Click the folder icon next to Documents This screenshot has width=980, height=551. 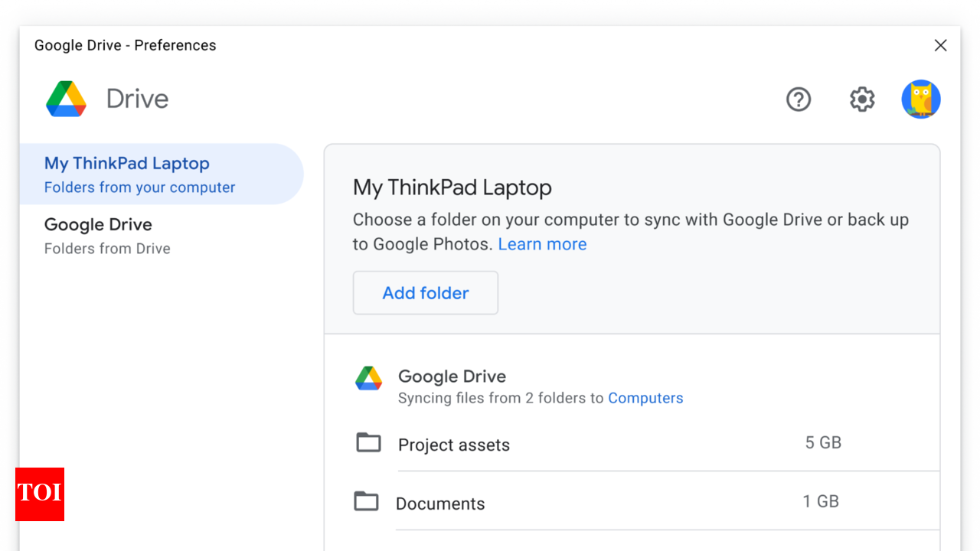point(366,501)
